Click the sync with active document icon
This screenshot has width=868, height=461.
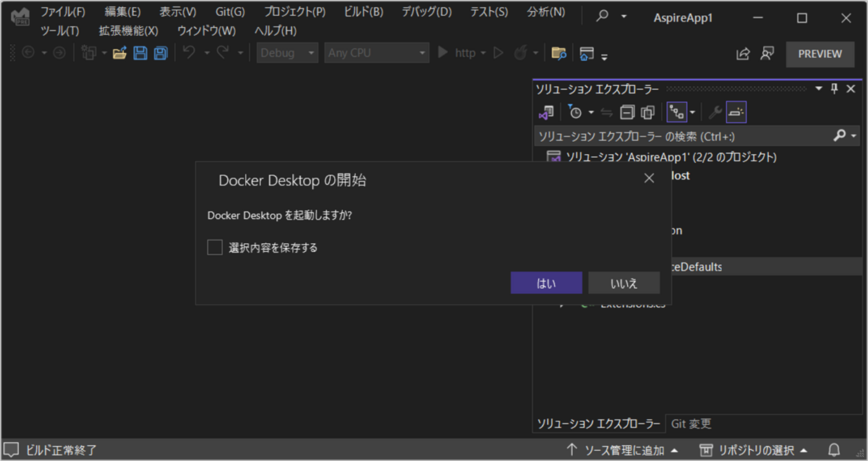pos(606,112)
